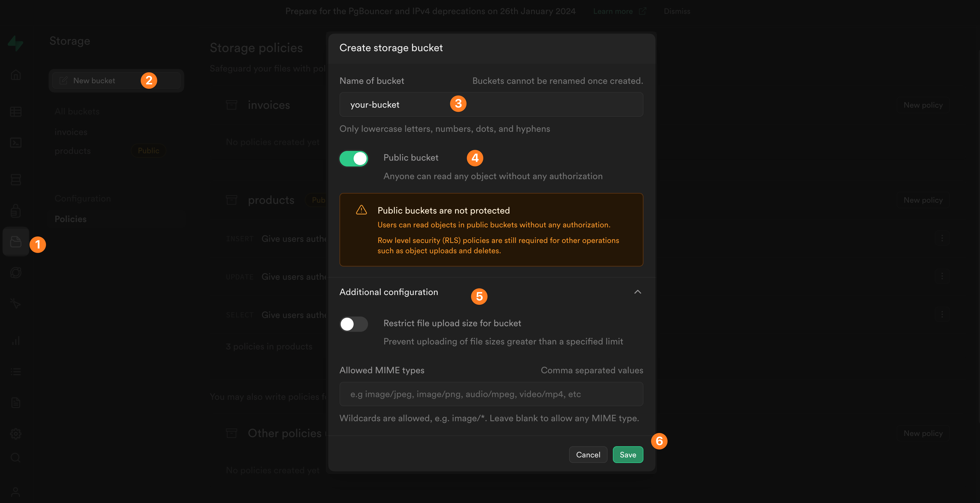Screen dimensions: 980x503
Task: Expand options for the invoices policy row
Action: tap(942, 238)
